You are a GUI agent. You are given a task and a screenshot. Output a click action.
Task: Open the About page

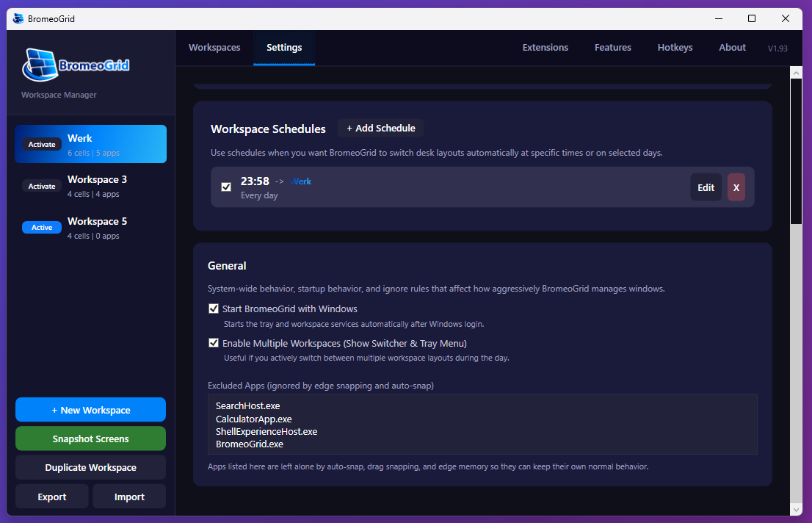(x=732, y=48)
